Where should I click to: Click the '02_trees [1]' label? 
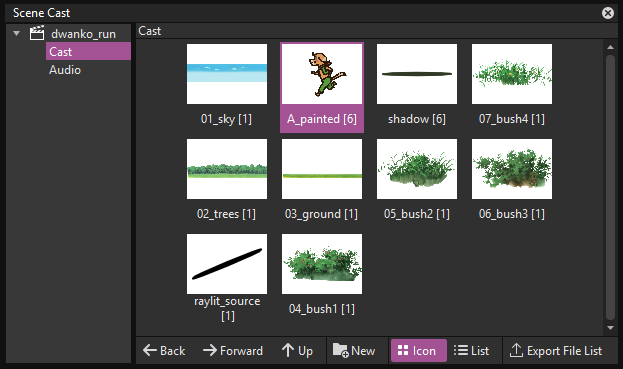click(226, 214)
